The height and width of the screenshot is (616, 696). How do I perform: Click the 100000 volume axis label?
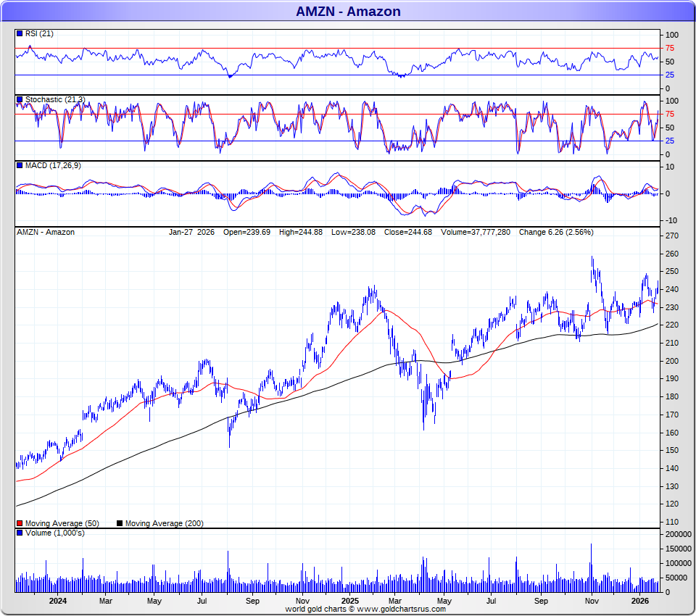coord(679,563)
